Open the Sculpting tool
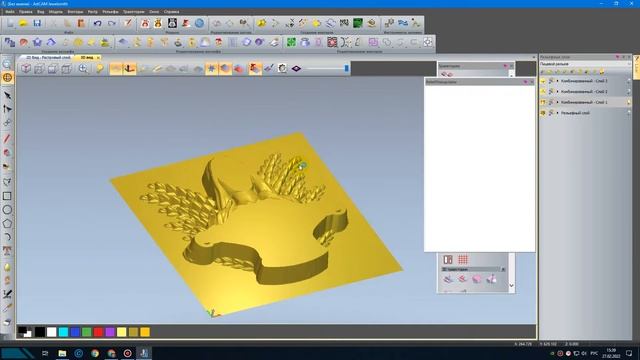The height and width of the screenshot is (360, 640). pos(7,280)
